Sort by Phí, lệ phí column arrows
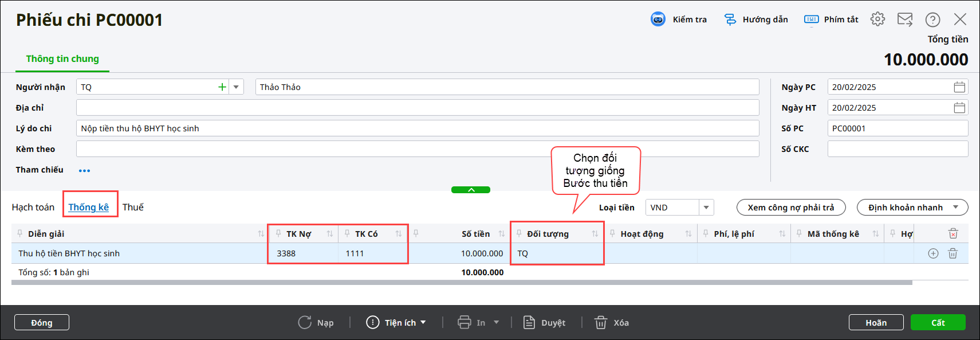This screenshot has height=340, width=980. [782, 234]
